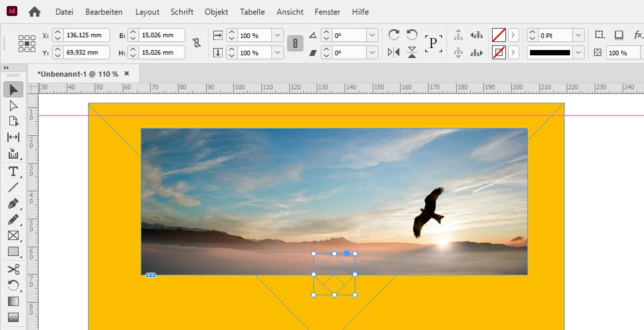Expand the stroke color options arrow
Image resolution: width=644 pixels, height=330 pixels.
pos(513,53)
